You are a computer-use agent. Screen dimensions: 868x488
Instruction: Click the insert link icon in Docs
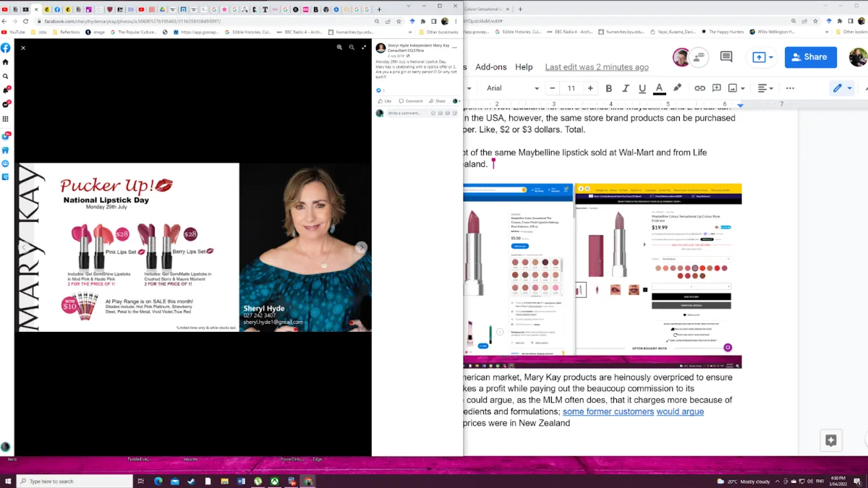tap(699, 88)
